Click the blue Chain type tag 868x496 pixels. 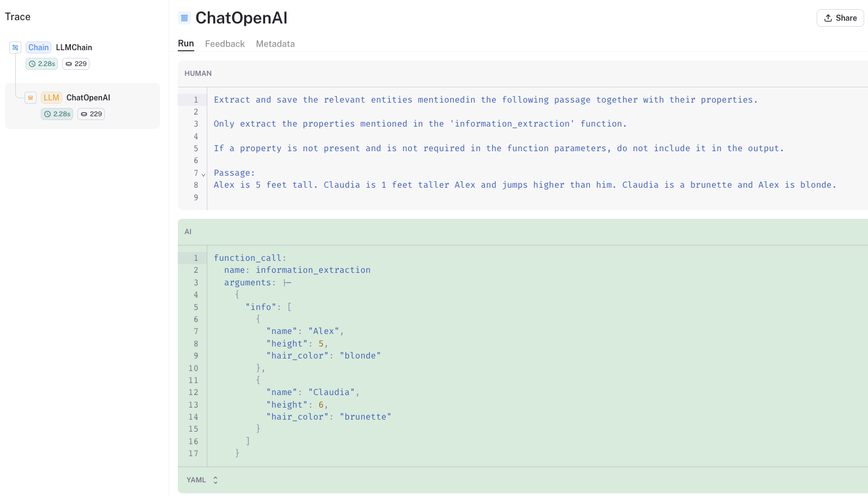[x=38, y=47]
